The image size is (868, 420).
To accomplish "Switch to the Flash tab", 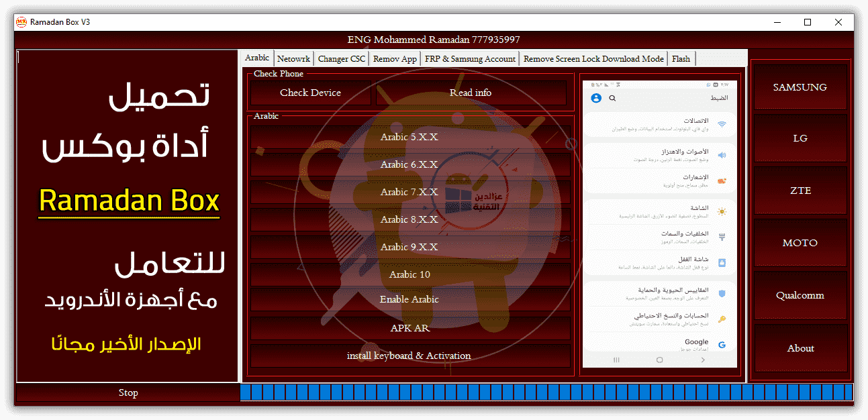I will pos(681,58).
